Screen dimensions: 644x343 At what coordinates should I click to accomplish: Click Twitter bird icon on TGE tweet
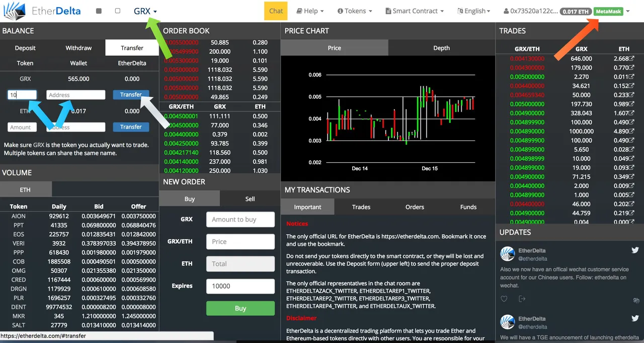click(x=635, y=318)
